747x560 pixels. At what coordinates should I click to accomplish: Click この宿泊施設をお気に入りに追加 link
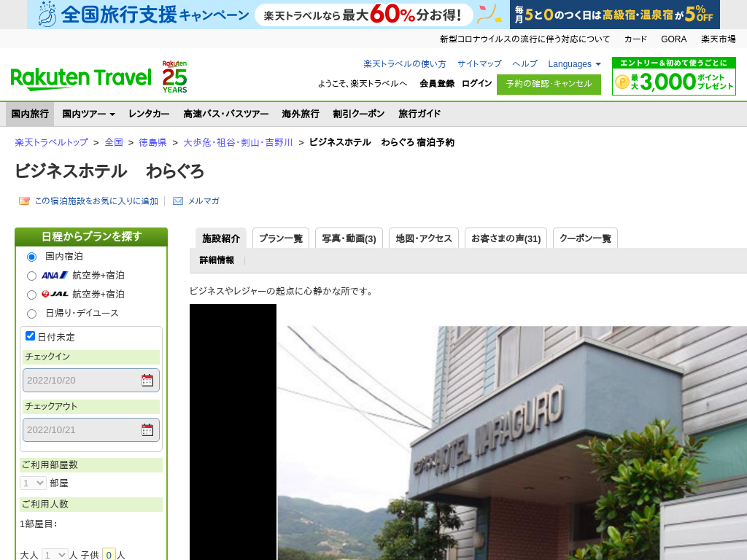tap(96, 201)
